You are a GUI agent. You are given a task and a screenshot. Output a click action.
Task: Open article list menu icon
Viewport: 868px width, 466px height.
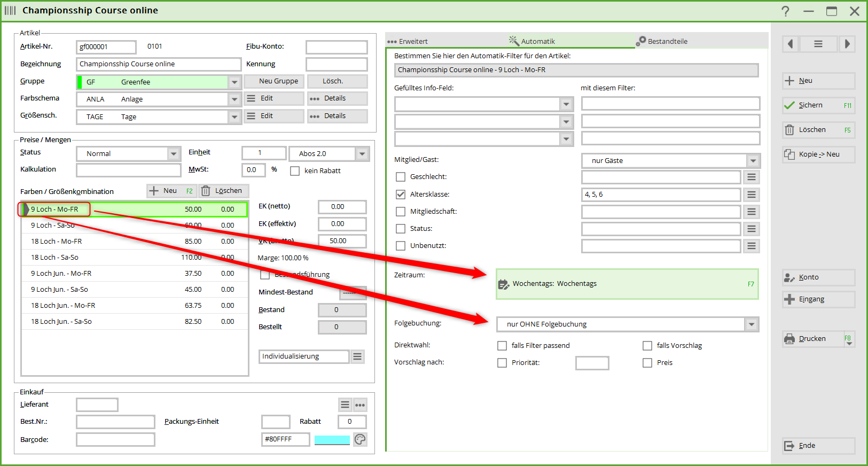click(x=818, y=44)
